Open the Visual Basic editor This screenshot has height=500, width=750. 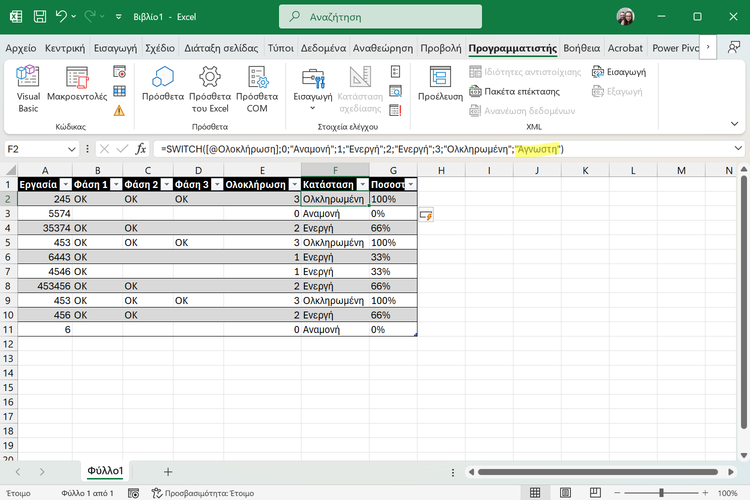pyautogui.click(x=28, y=88)
